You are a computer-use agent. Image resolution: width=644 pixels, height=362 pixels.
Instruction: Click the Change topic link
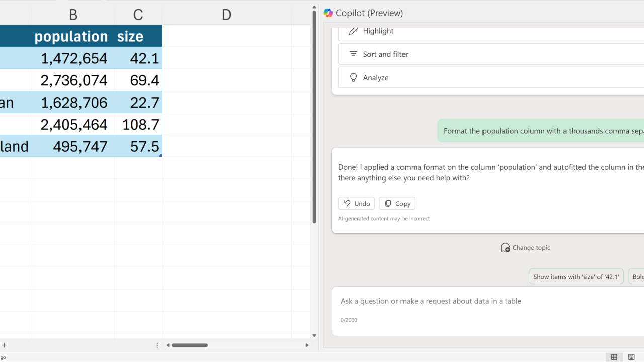coord(531,248)
